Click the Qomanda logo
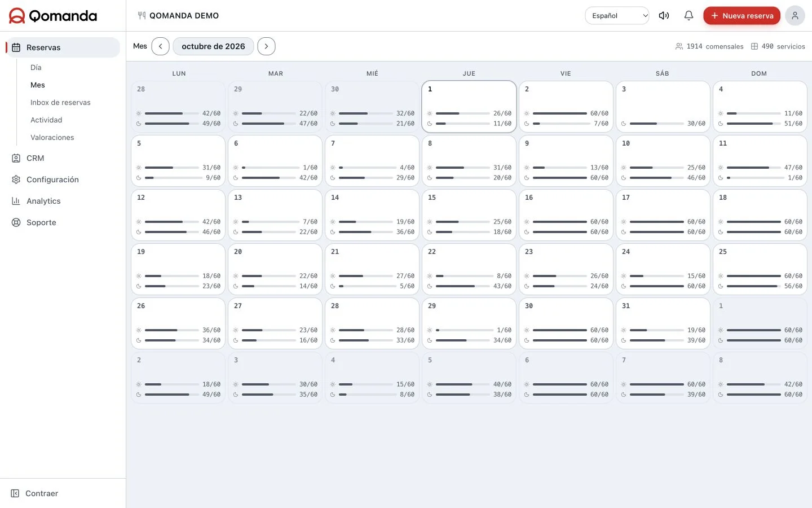The image size is (812, 508). click(53, 16)
